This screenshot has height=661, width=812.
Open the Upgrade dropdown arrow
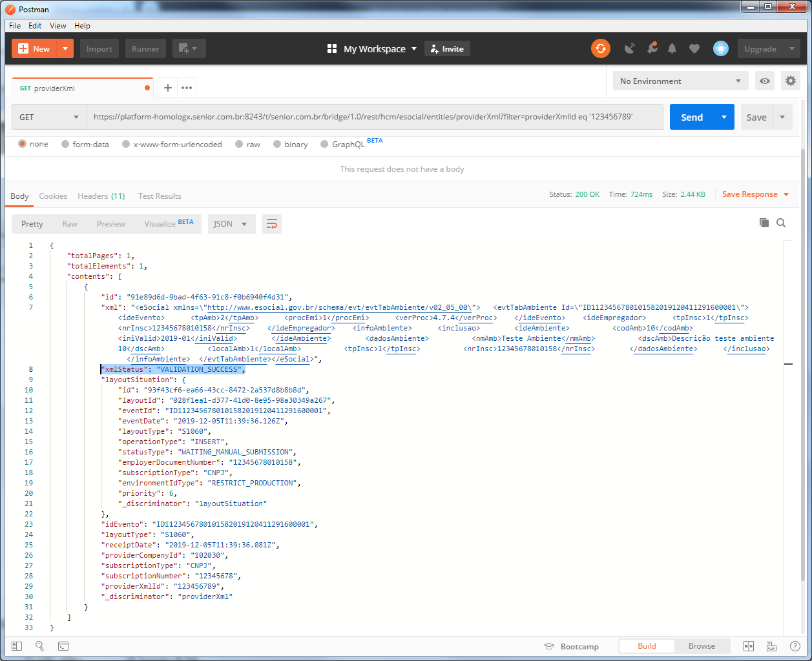click(x=792, y=48)
